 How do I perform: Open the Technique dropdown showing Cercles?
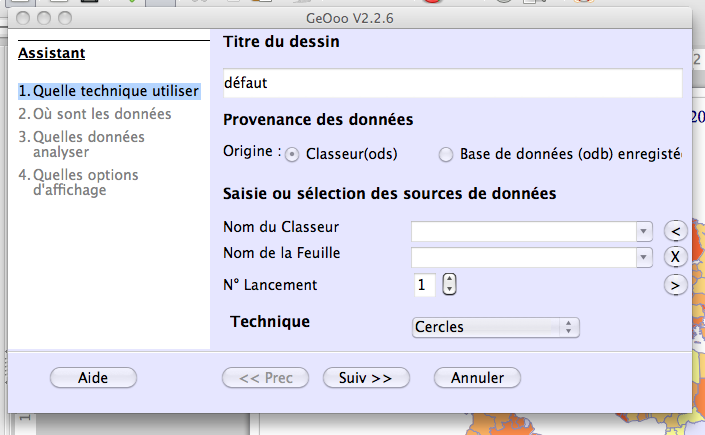tap(495, 327)
